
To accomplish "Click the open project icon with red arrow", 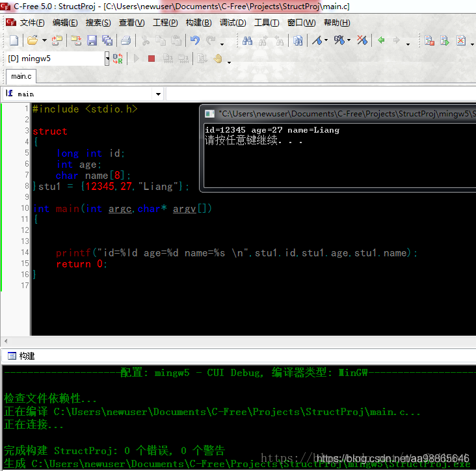I will coord(57,40).
